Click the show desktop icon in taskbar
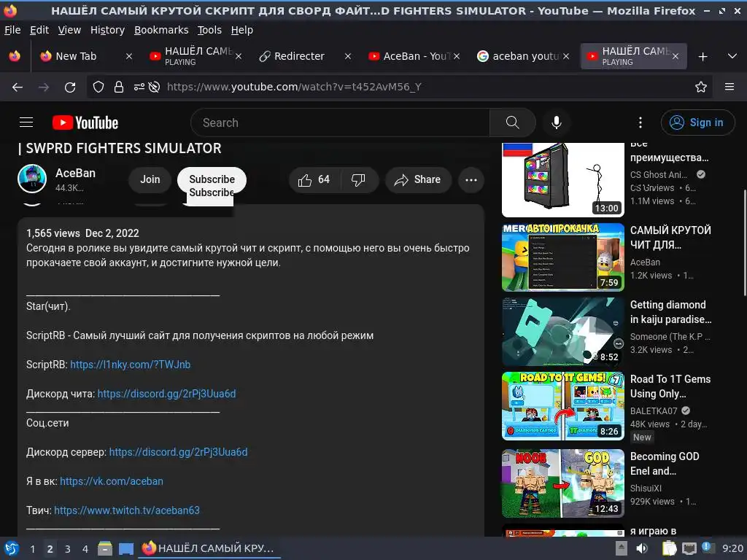Image resolution: width=747 pixels, height=560 pixels. [x=126, y=549]
